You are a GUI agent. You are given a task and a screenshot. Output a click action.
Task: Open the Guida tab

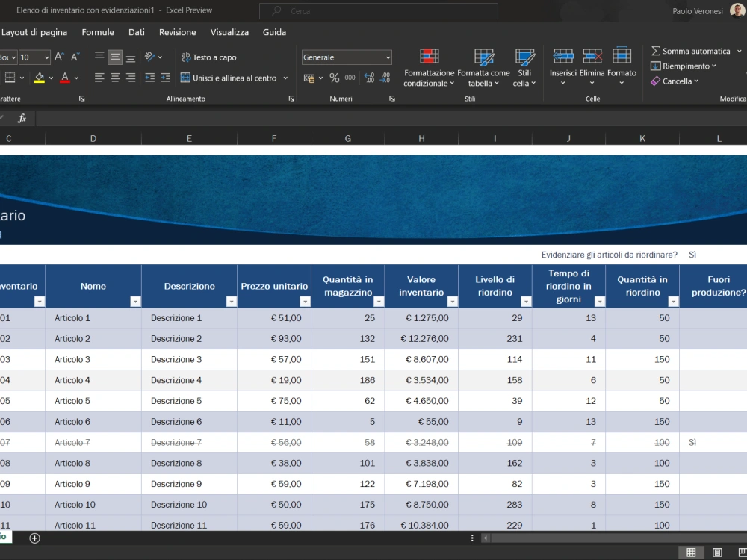coord(274,32)
